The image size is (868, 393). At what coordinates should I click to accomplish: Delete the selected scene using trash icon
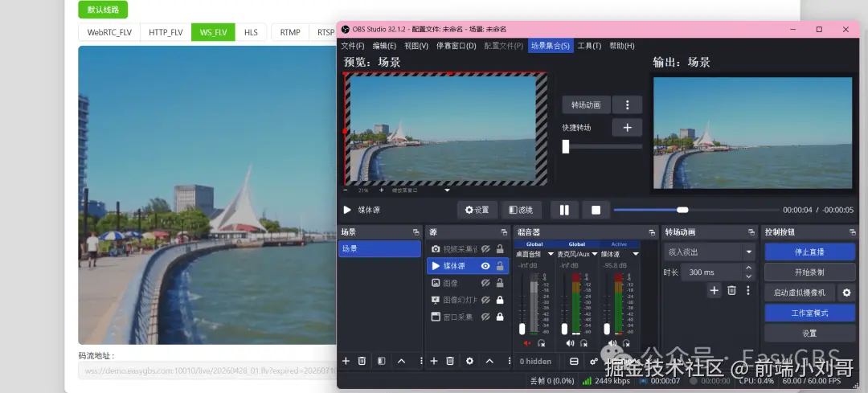pyautogui.click(x=362, y=361)
